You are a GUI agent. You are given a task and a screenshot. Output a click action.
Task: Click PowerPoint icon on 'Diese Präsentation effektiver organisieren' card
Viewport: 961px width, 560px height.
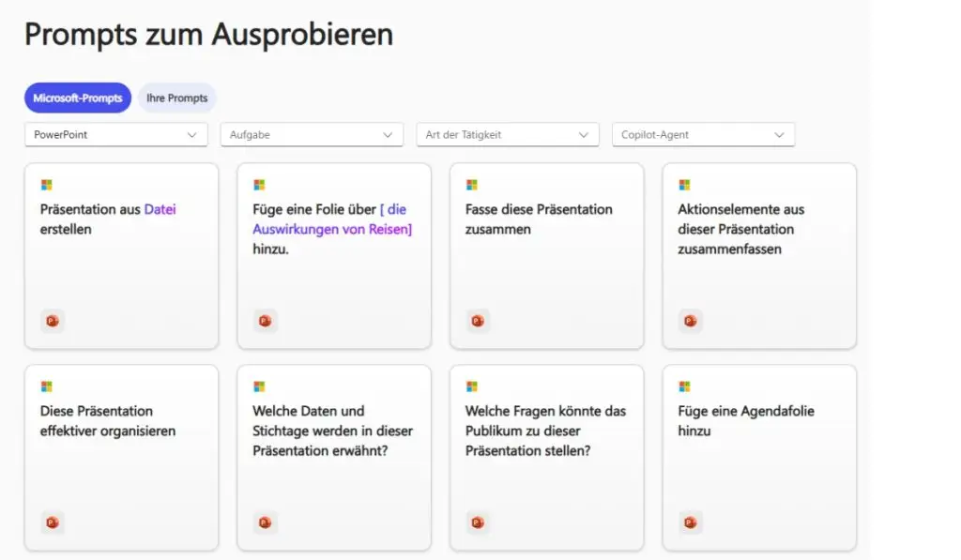click(53, 522)
